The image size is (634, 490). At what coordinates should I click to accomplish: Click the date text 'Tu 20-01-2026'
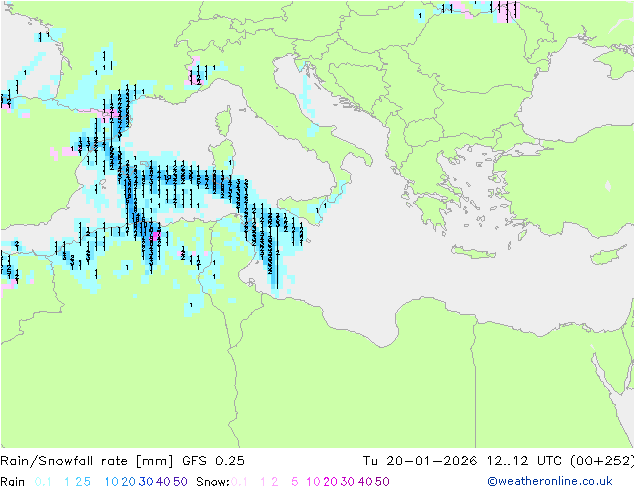420,461
